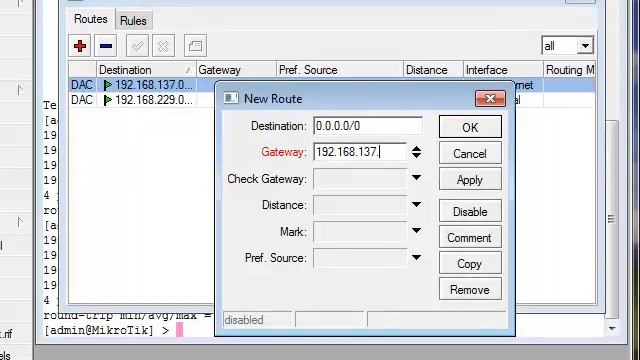Click the blue minus Remove route icon
This screenshot has height=360, width=640.
(106, 46)
